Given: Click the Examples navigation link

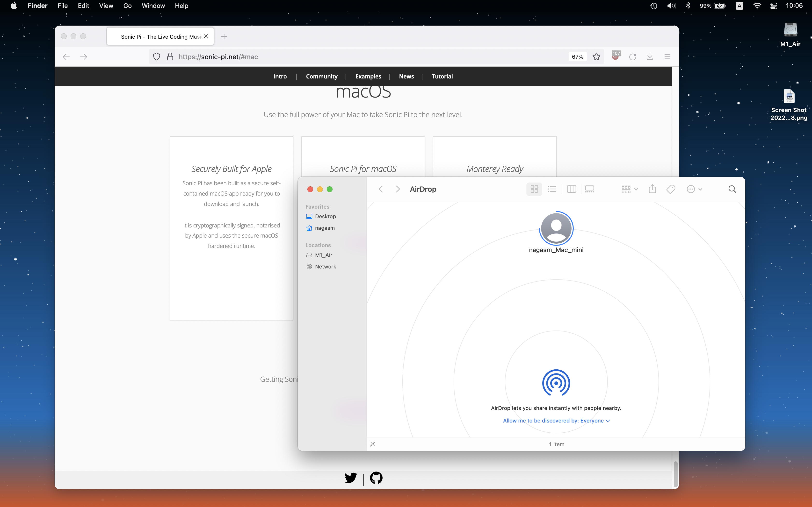Looking at the screenshot, I should click(368, 77).
